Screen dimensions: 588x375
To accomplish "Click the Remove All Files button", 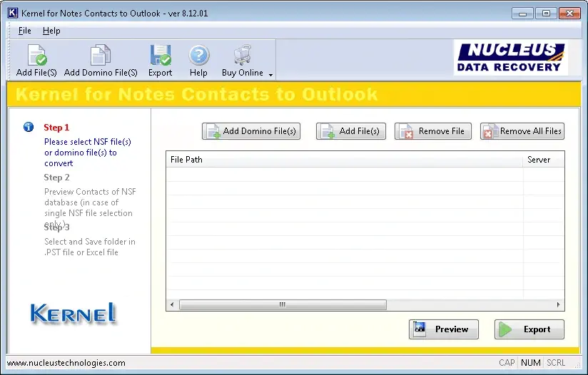I will [x=522, y=131].
